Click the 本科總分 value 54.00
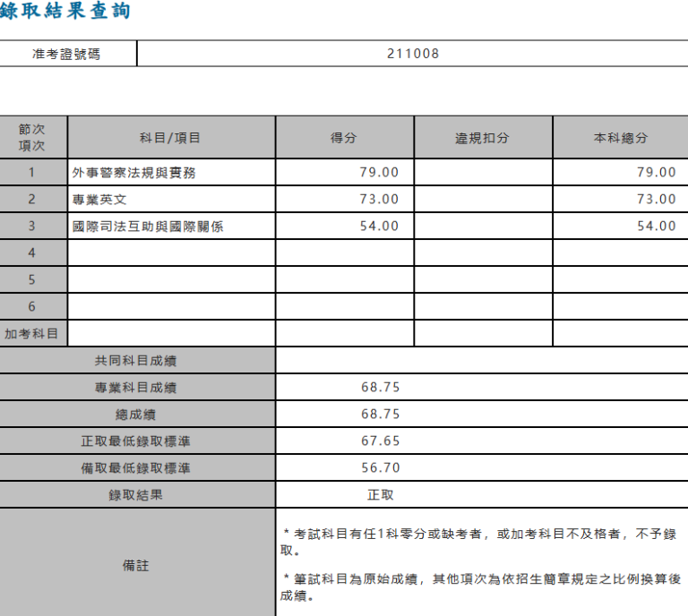The height and width of the screenshot is (616, 688). [x=657, y=226]
